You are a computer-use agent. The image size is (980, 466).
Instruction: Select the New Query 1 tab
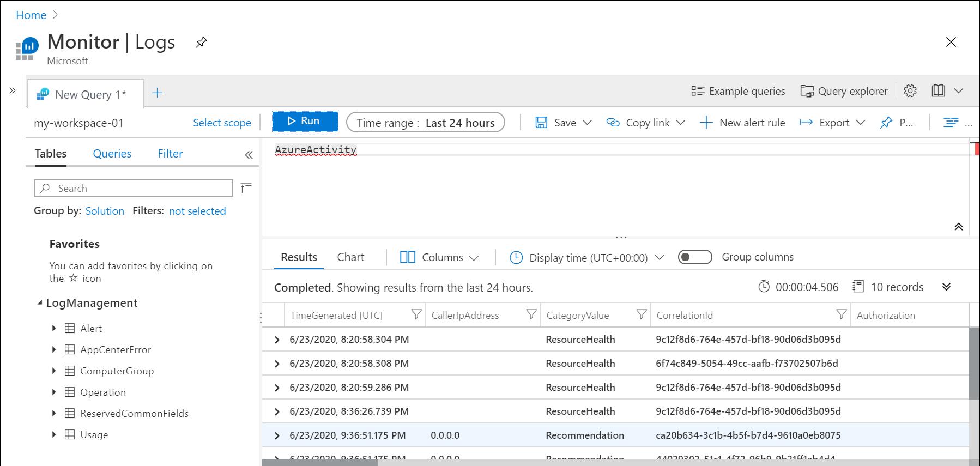coord(86,94)
